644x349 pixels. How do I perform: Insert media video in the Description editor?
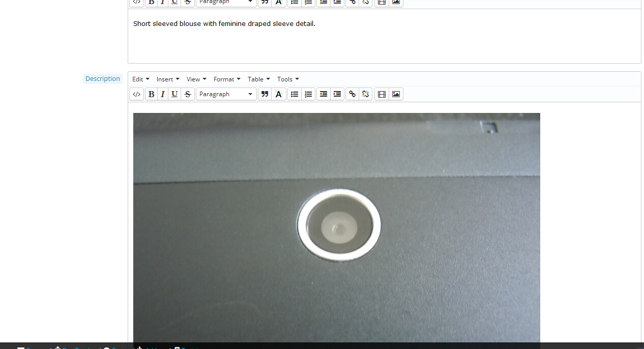382,94
